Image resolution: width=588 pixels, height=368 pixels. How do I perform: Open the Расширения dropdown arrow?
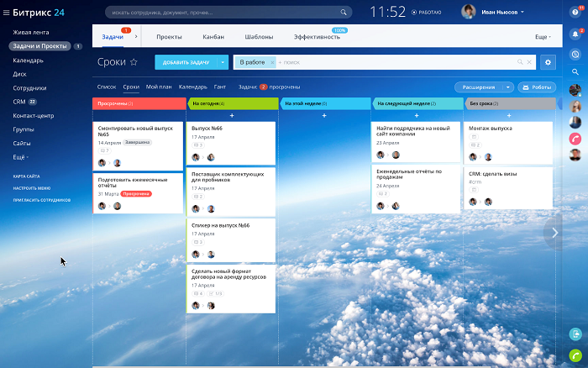508,87
